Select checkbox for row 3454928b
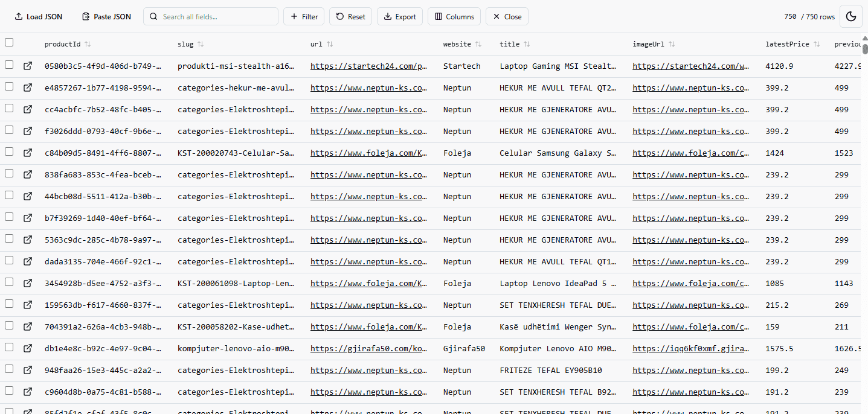Image resolution: width=868 pixels, height=414 pixels. 9,282
